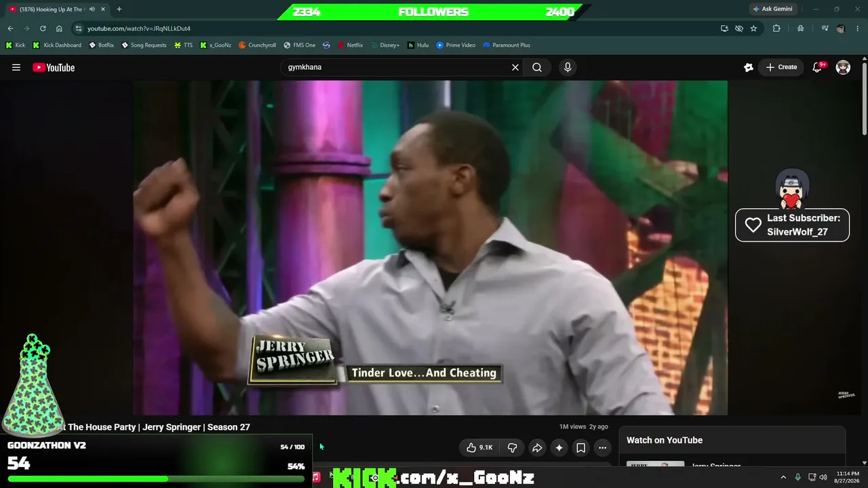Open the BotRix bookmark
Screen dimensions: 868x488
click(x=102, y=45)
